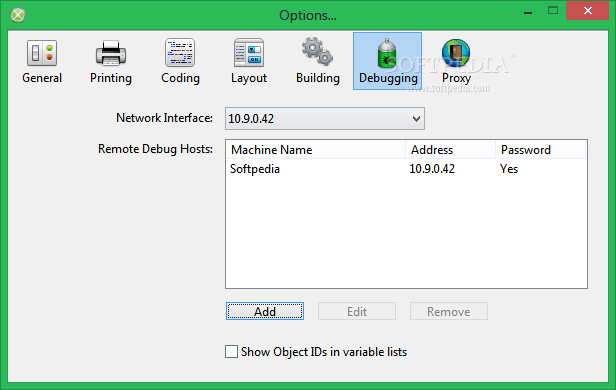Sort by the Machine Name column header

point(316,150)
